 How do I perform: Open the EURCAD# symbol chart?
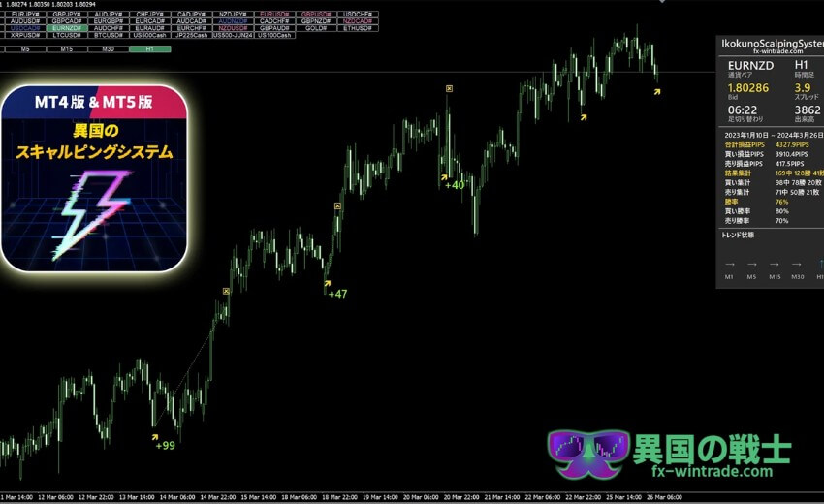[x=150, y=21]
